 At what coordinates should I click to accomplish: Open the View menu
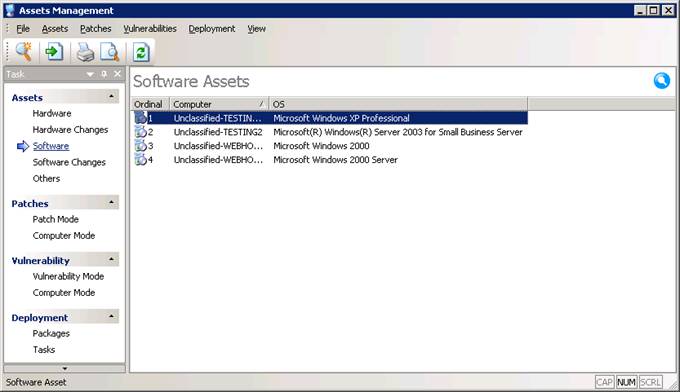point(256,29)
